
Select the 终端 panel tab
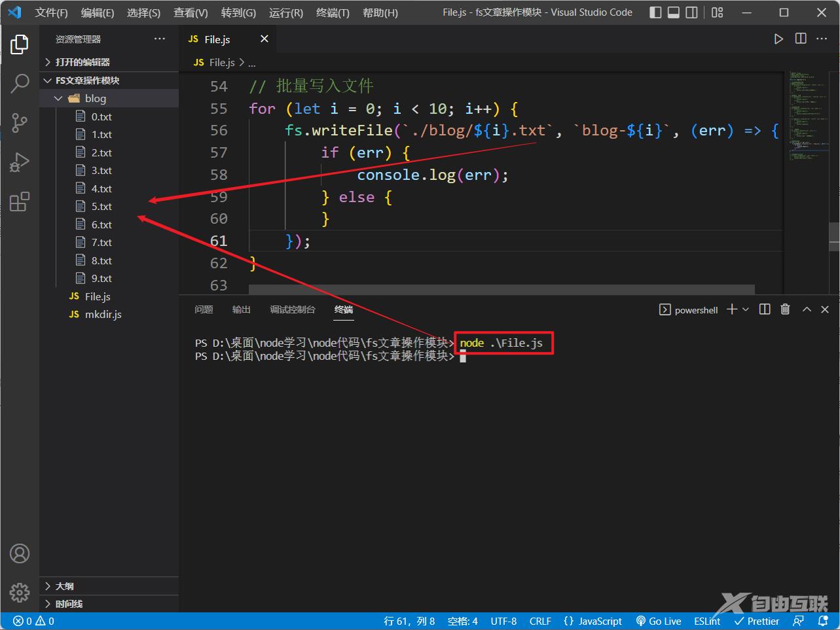tap(344, 309)
